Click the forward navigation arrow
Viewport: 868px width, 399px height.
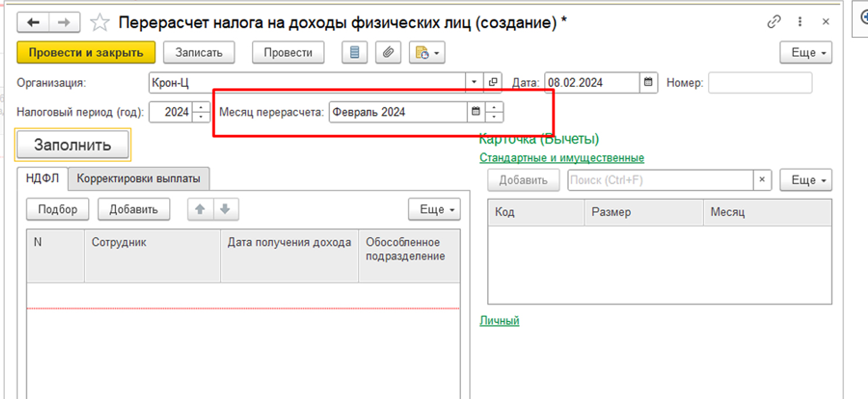coord(64,23)
